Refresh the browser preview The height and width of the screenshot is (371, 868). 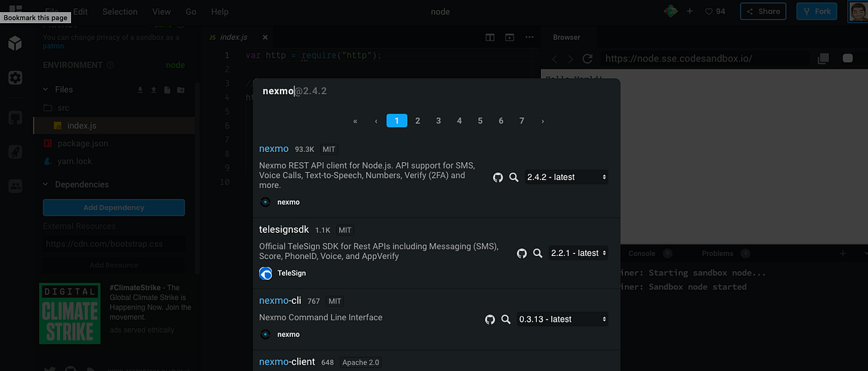(588, 59)
